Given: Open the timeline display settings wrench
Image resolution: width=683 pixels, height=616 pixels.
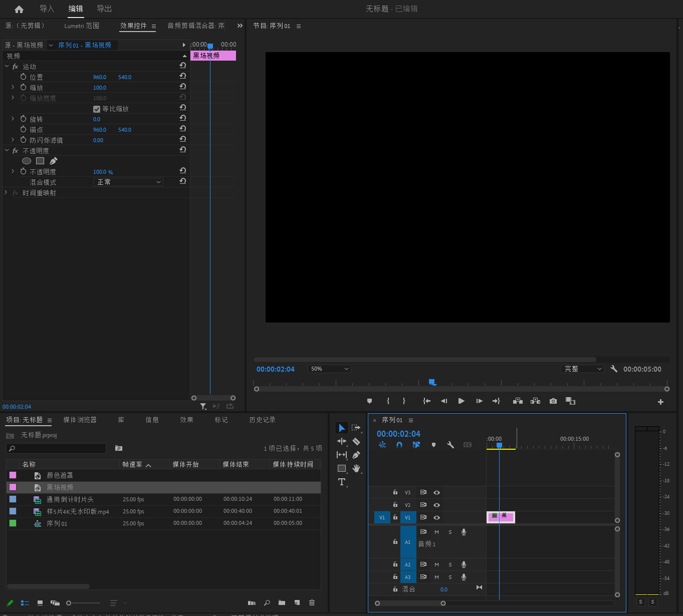Looking at the screenshot, I should point(450,445).
